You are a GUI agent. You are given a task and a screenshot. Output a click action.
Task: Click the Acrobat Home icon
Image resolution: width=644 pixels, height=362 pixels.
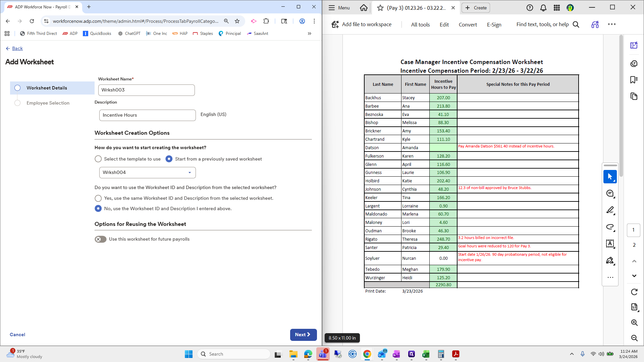364,8
